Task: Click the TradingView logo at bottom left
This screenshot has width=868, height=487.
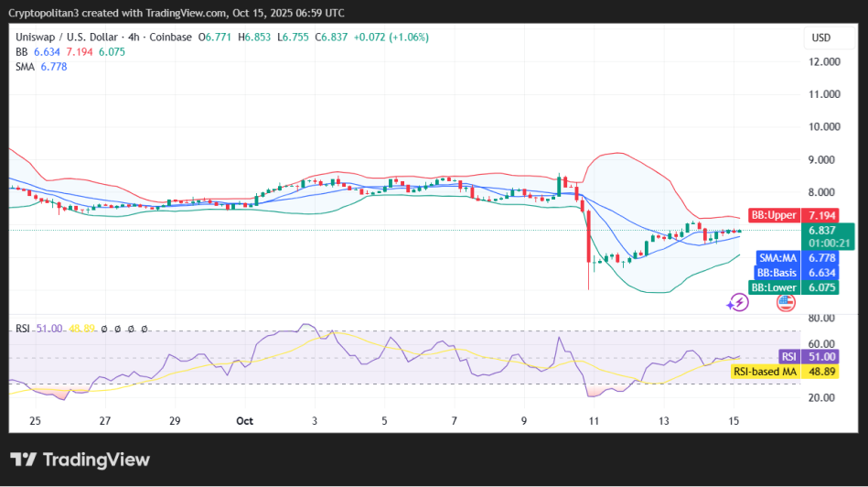Action: 80,460
